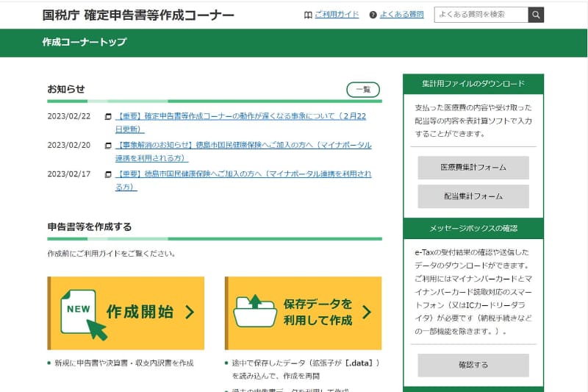Click the notice icon beside the 2023/02/22 notice

(108, 117)
